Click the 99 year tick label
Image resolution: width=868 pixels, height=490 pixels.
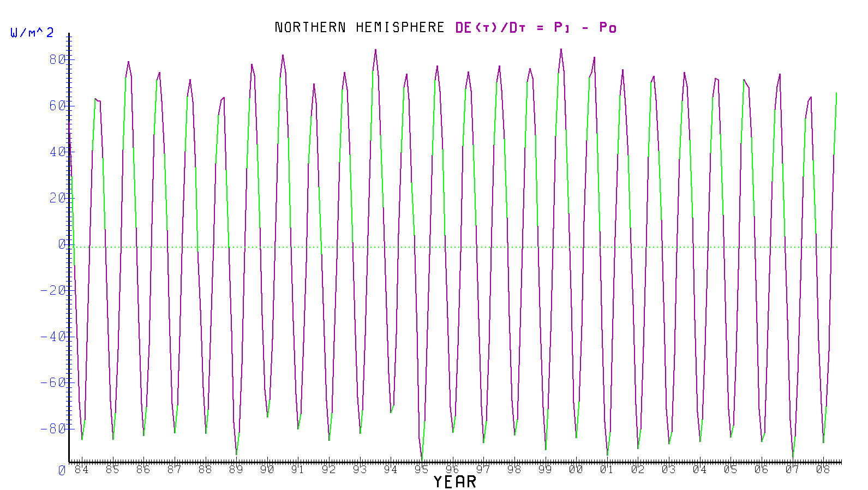click(545, 469)
